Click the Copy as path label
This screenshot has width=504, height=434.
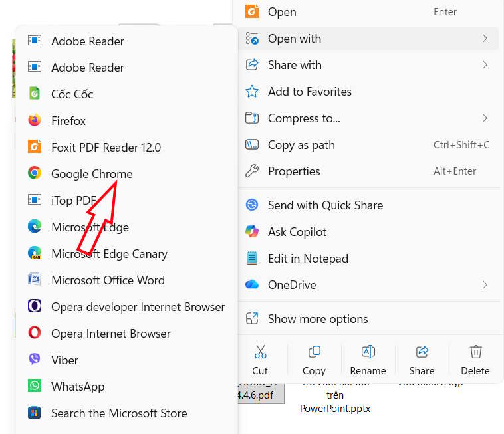click(x=301, y=145)
